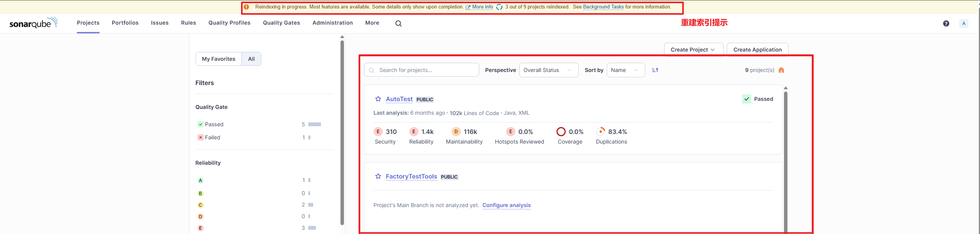Screen dimensions: 980x234
Task: Click the Coverage ring indicator on AutoTest
Action: (561, 132)
